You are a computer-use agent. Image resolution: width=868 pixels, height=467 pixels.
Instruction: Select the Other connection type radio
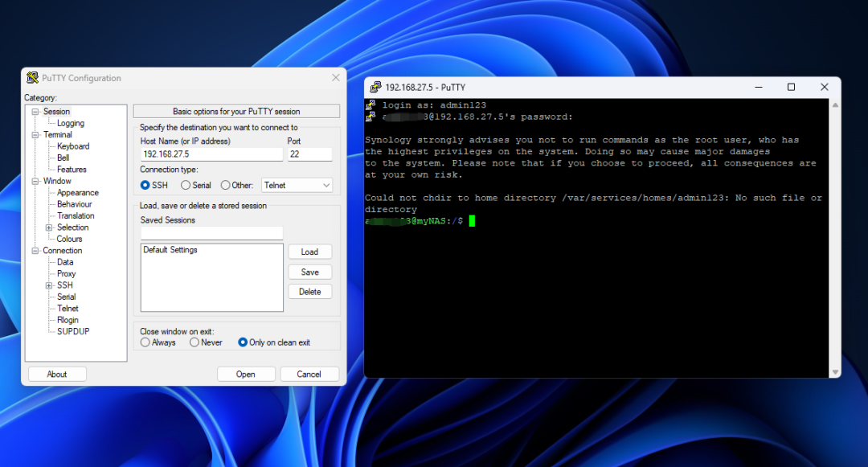[225, 186]
